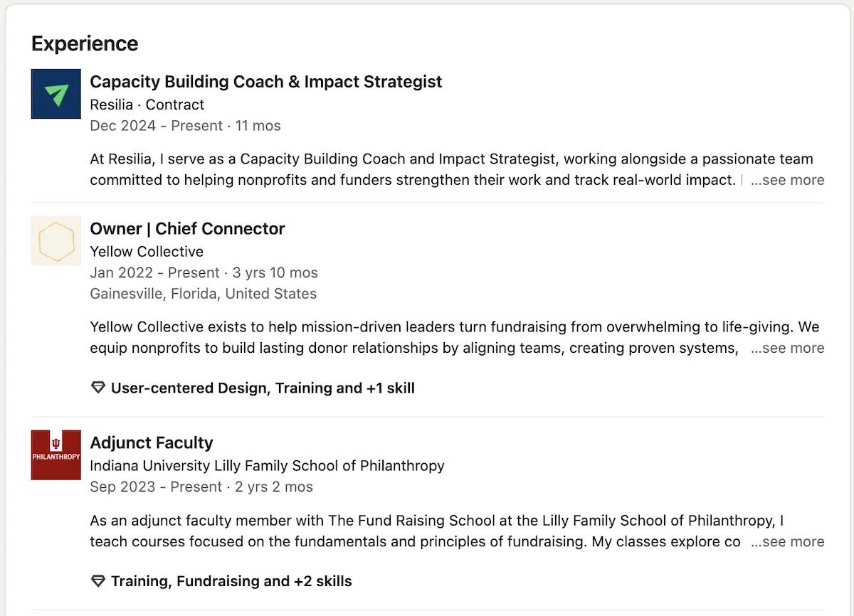Click the Resilia · Contract company line
The image size is (854, 616).
pos(147,105)
